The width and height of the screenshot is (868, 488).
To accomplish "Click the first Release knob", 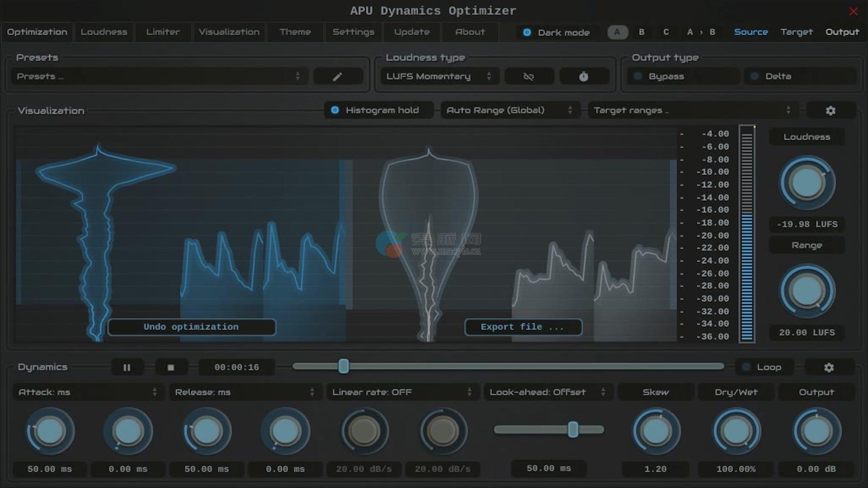I will [207, 431].
